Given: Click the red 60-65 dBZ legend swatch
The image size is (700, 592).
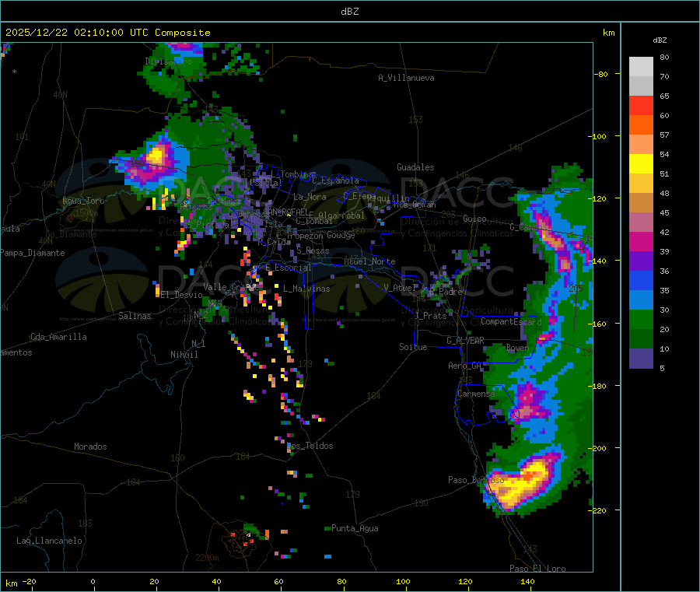Looking at the screenshot, I should (641, 105).
